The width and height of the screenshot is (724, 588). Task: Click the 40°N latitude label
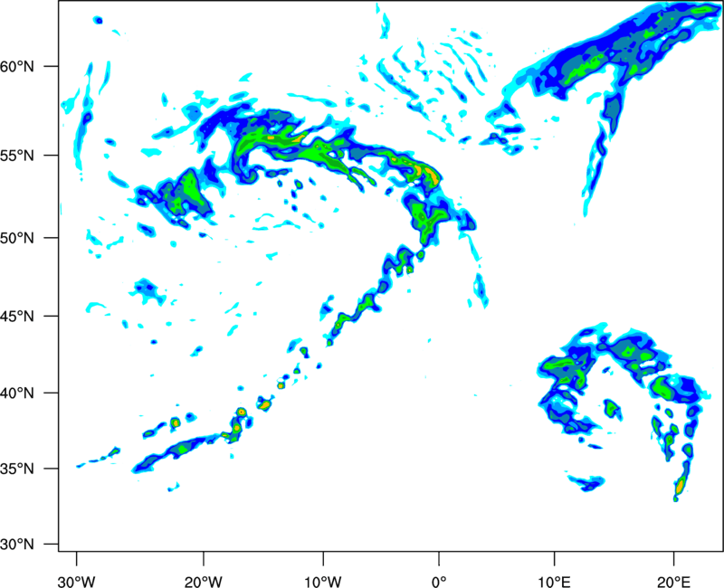click(17, 394)
